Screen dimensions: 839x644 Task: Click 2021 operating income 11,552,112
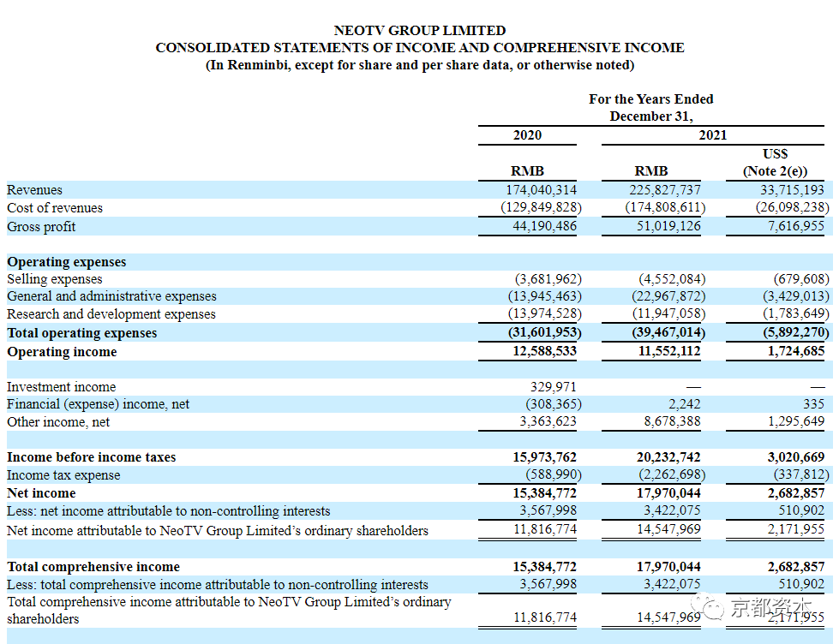pos(668,351)
